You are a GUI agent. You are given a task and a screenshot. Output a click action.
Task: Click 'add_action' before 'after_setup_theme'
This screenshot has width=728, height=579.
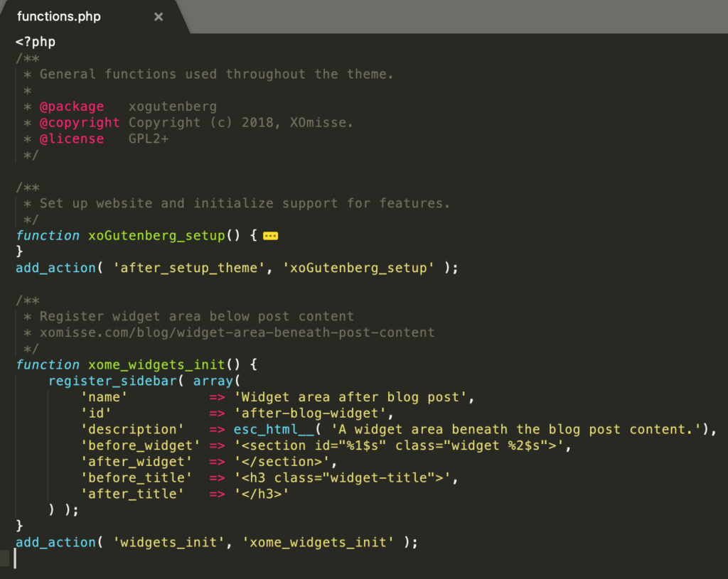click(55, 268)
